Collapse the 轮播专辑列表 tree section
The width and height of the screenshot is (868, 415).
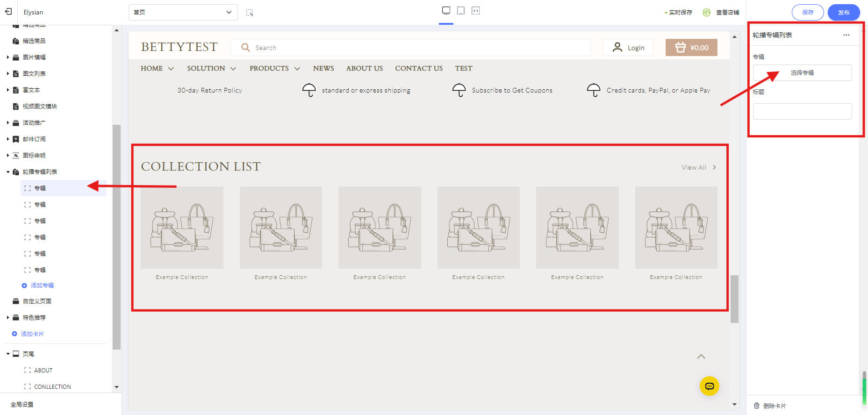click(8, 172)
